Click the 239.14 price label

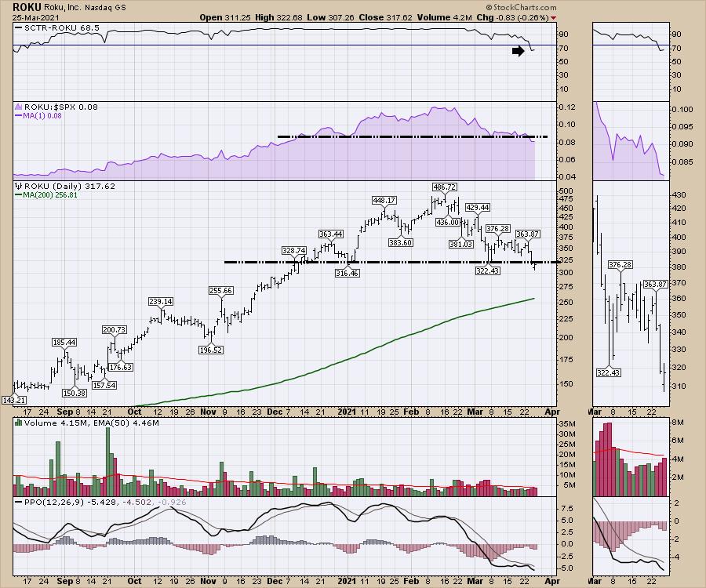click(161, 301)
